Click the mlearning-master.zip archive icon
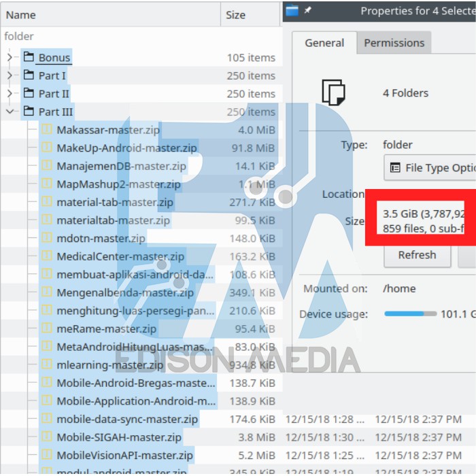 47,364
